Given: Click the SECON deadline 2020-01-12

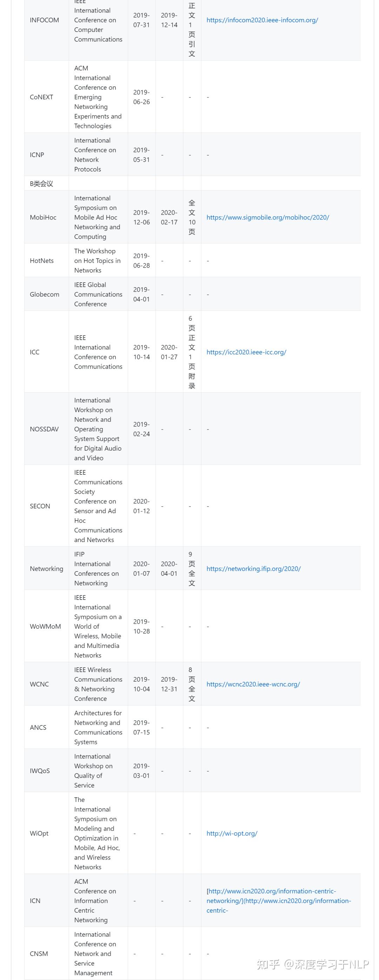Looking at the screenshot, I should tap(141, 506).
